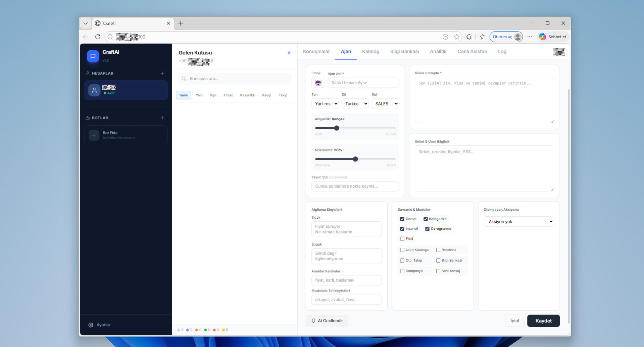Viewport: 644px width, 347px height.
Task: Switch to the Katalog tab
Action: (x=370, y=52)
